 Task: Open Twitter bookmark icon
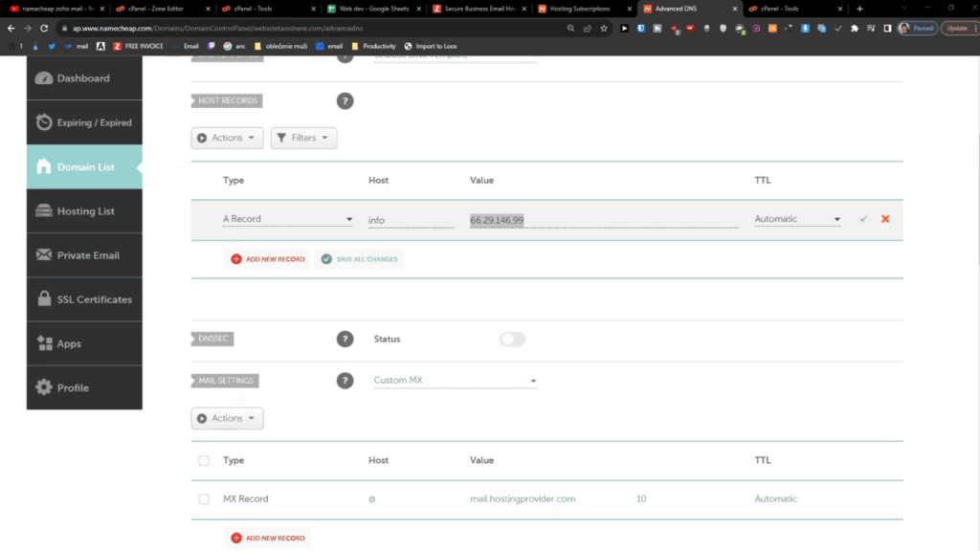pyautogui.click(x=52, y=46)
